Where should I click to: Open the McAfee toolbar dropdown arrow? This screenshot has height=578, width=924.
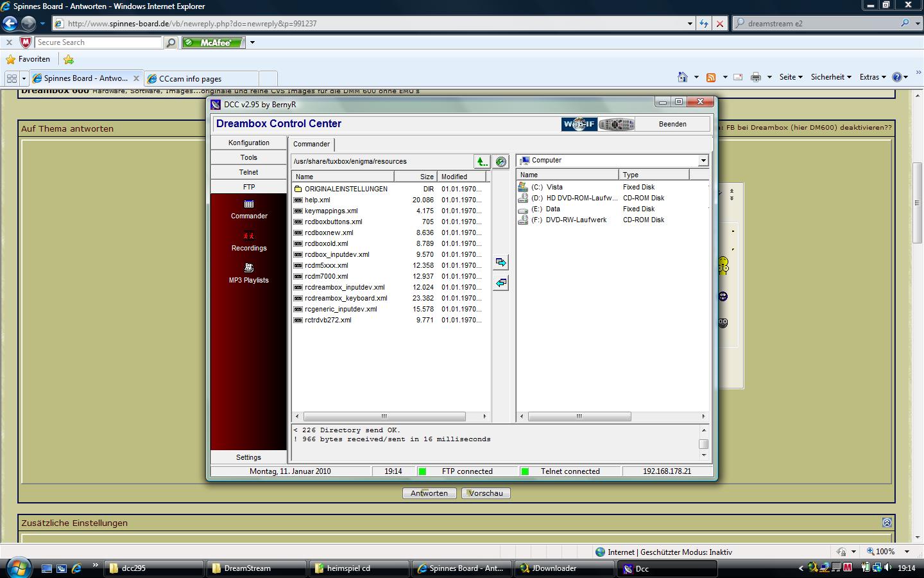(252, 42)
